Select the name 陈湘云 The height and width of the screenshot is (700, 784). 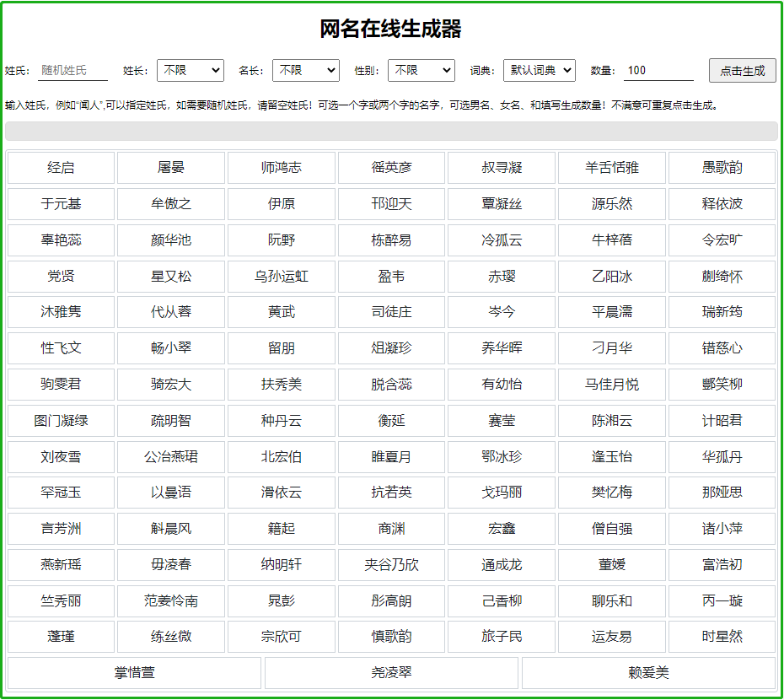tap(612, 421)
